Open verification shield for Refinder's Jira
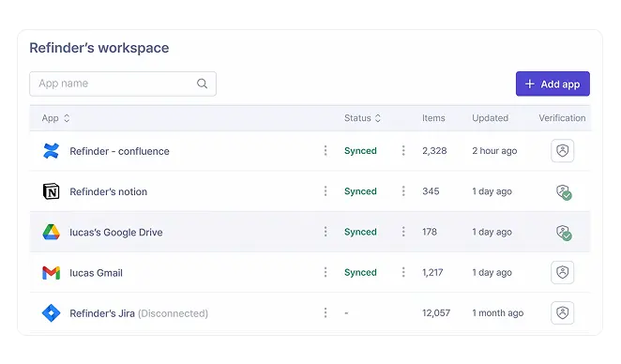This screenshot has width=621, height=364. (x=563, y=313)
